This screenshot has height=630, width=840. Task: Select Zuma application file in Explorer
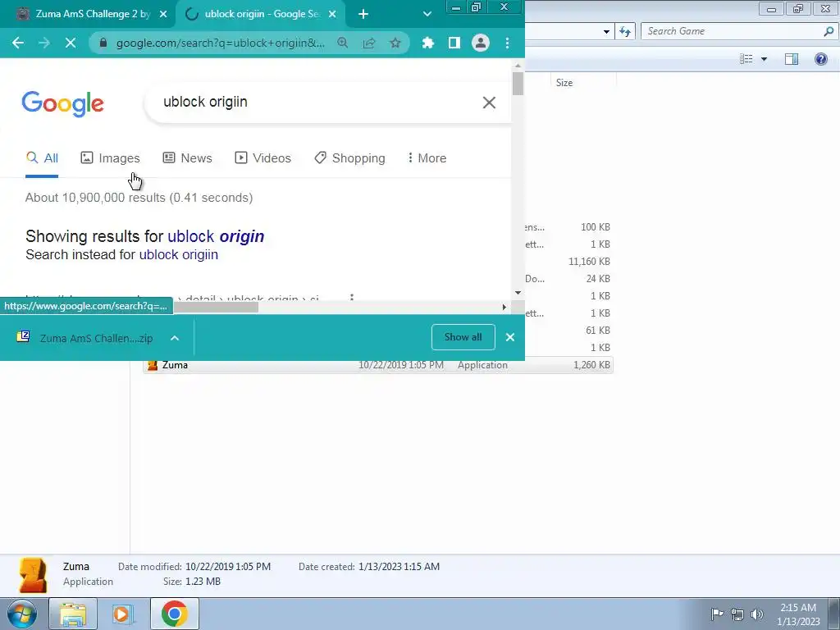[x=378, y=365]
